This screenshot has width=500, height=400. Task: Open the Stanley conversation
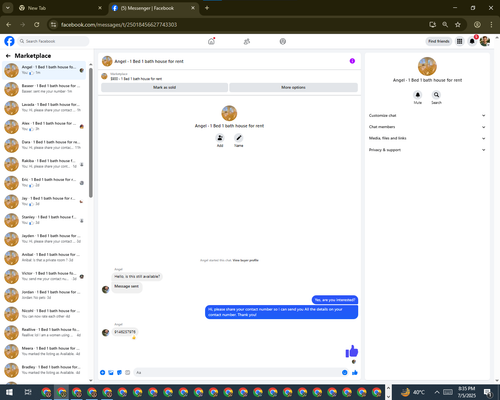tap(44, 220)
